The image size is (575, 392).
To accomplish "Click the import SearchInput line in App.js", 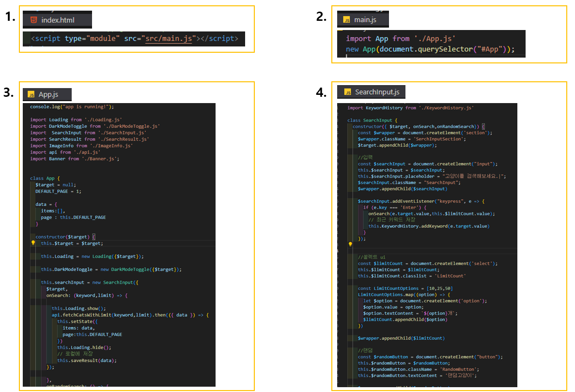I will coord(88,133).
